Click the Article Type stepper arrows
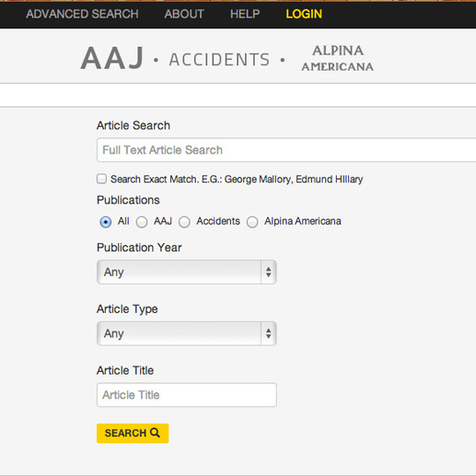 [x=268, y=333]
